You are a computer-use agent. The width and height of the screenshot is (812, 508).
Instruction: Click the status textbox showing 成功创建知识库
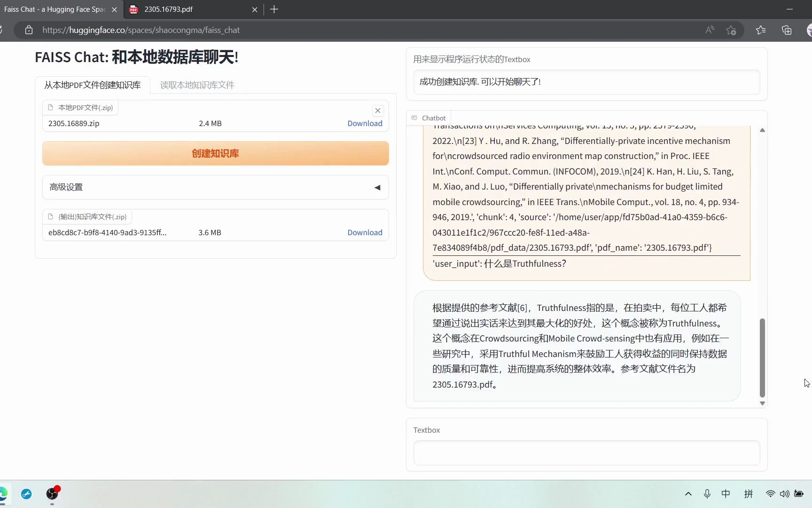[x=586, y=82]
